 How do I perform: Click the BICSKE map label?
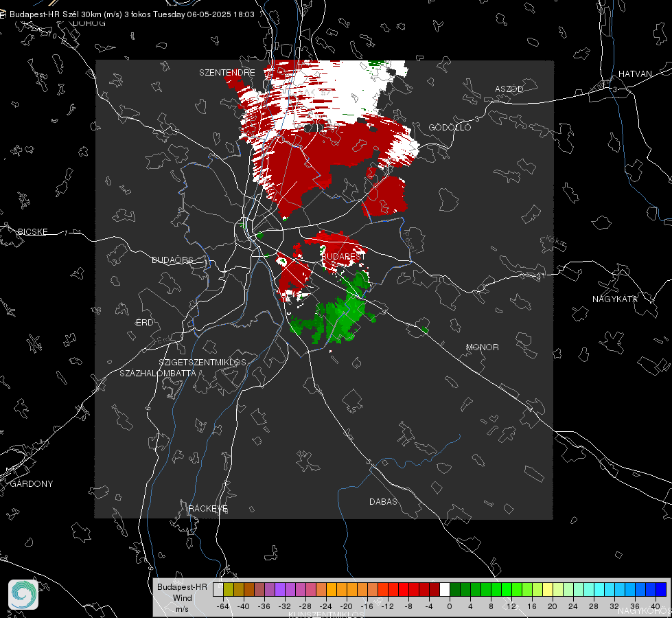click(32, 231)
